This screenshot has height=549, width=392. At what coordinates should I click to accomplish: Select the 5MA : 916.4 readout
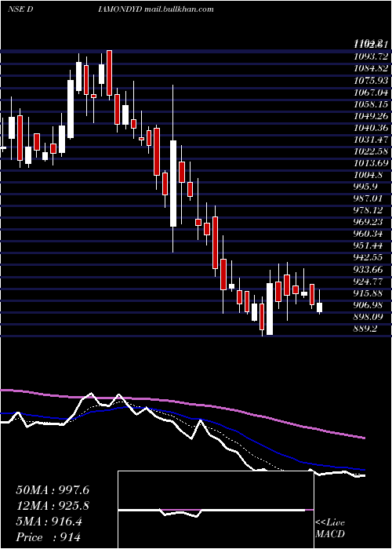point(49,522)
